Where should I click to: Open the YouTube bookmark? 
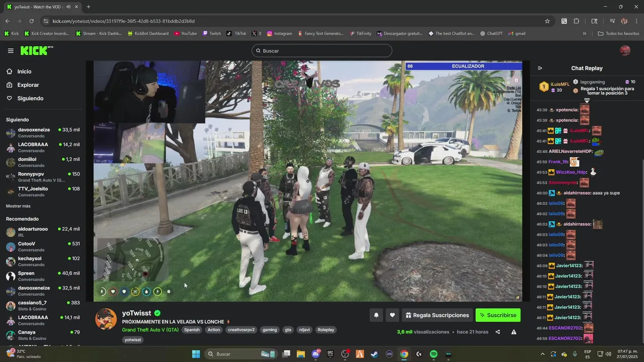186,34
